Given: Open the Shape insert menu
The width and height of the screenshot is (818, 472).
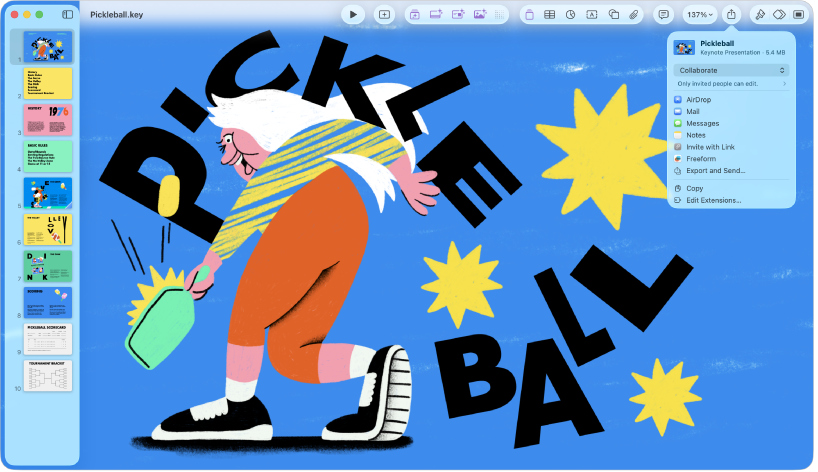Looking at the screenshot, I should (x=613, y=14).
